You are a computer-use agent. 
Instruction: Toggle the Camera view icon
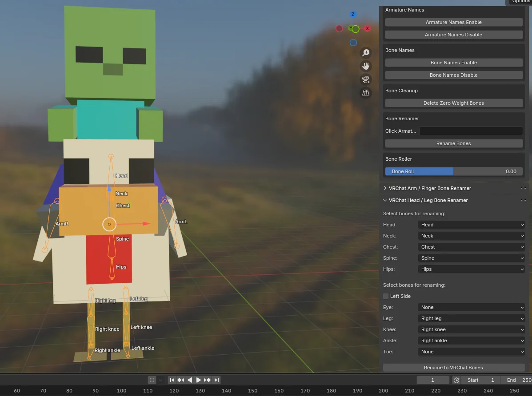[x=365, y=79]
